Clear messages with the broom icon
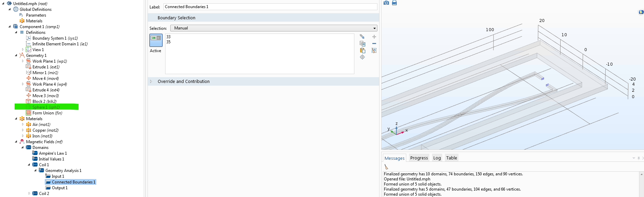The width and height of the screenshot is (644, 197). tap(386, 167)
